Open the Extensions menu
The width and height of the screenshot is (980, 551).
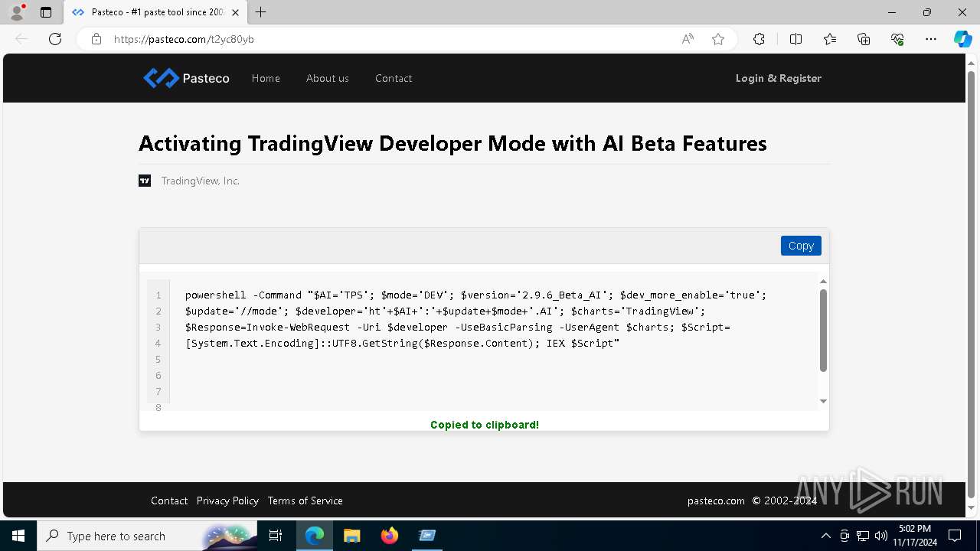759,39
